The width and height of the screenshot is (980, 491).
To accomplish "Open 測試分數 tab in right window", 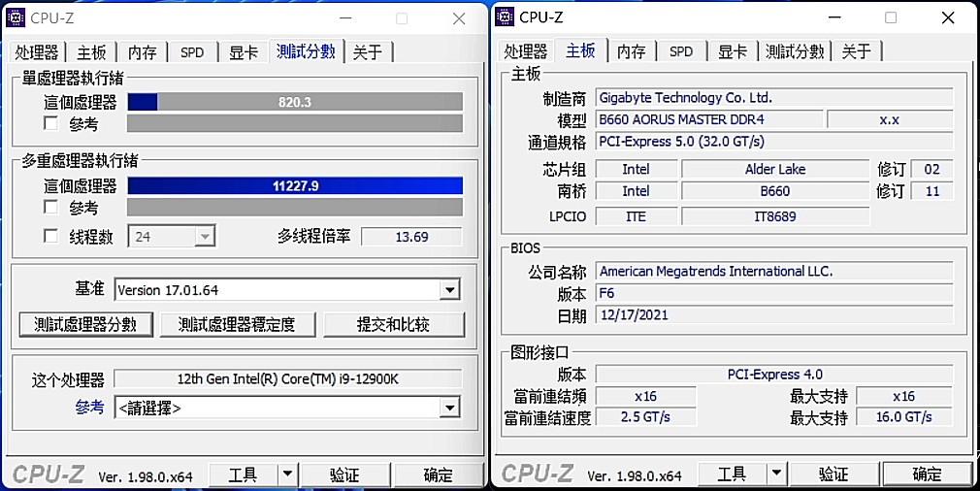I will (795, 51).
